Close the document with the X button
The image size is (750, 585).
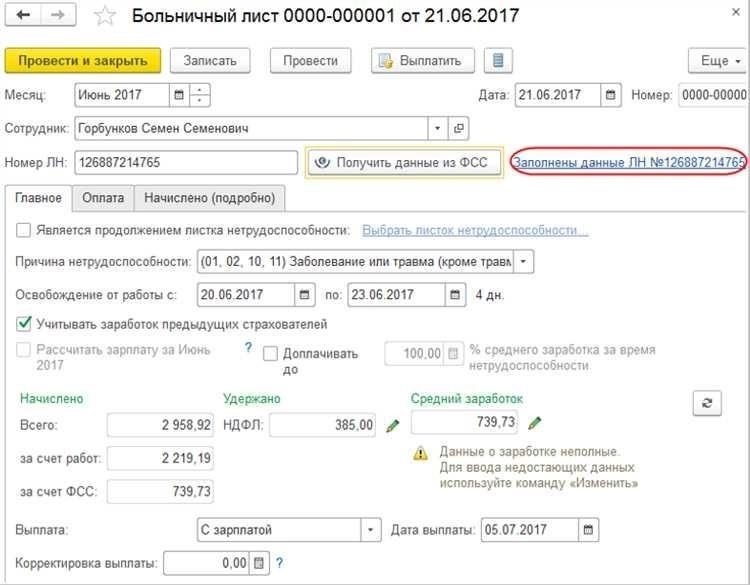coord(736,12)
